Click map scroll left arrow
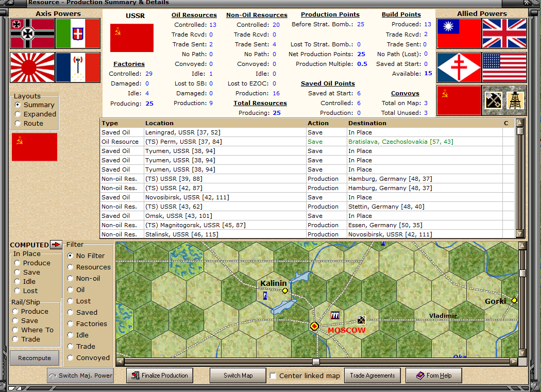The height and width of the screenshot is (392, 541). coord(120,362)
